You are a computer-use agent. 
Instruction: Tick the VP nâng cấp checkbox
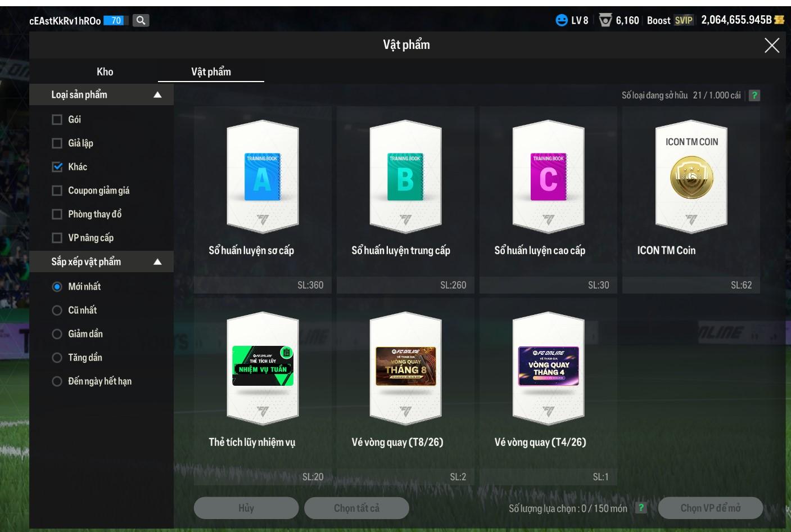(57, 238)
